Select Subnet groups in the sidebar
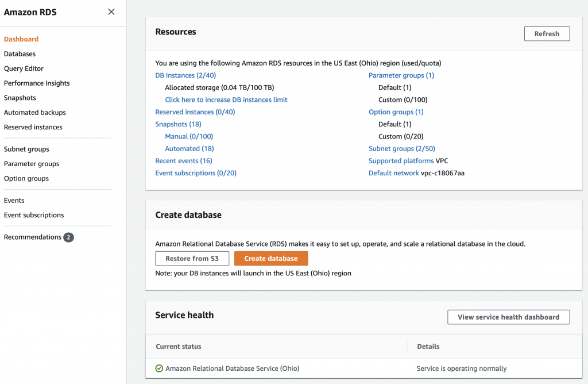This screenshot has height=384, width=588. [x=26, y=149]
